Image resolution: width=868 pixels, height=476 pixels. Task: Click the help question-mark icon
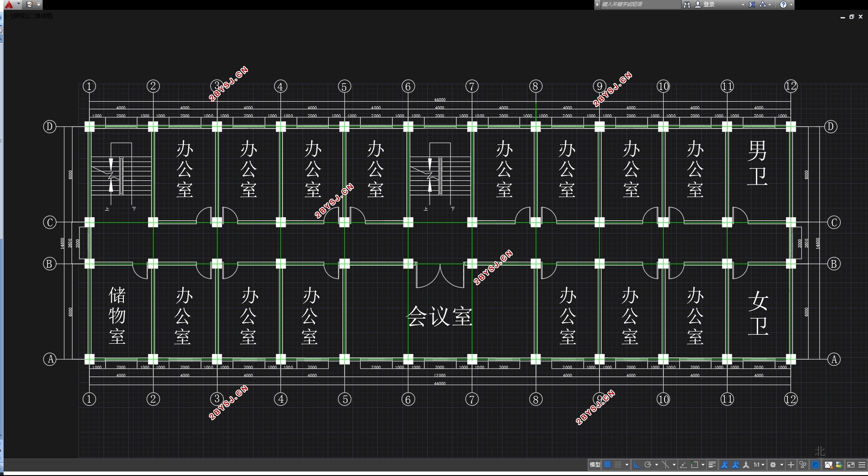783,4
